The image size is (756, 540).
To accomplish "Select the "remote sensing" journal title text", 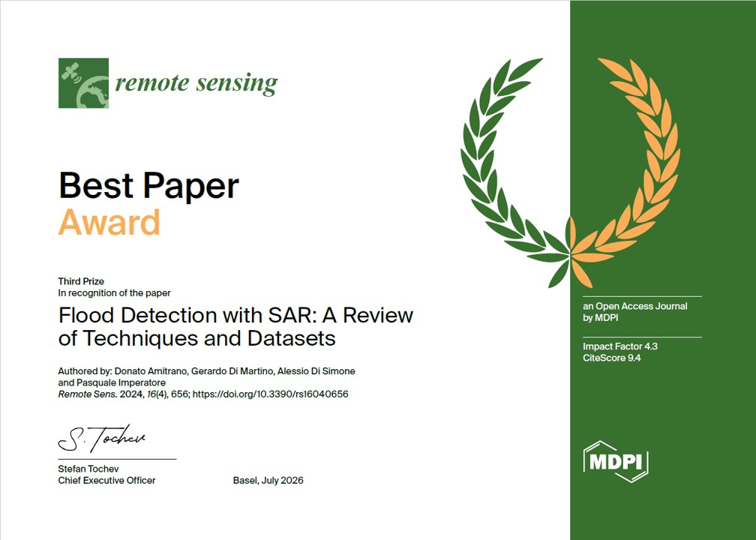I will 196,83.
